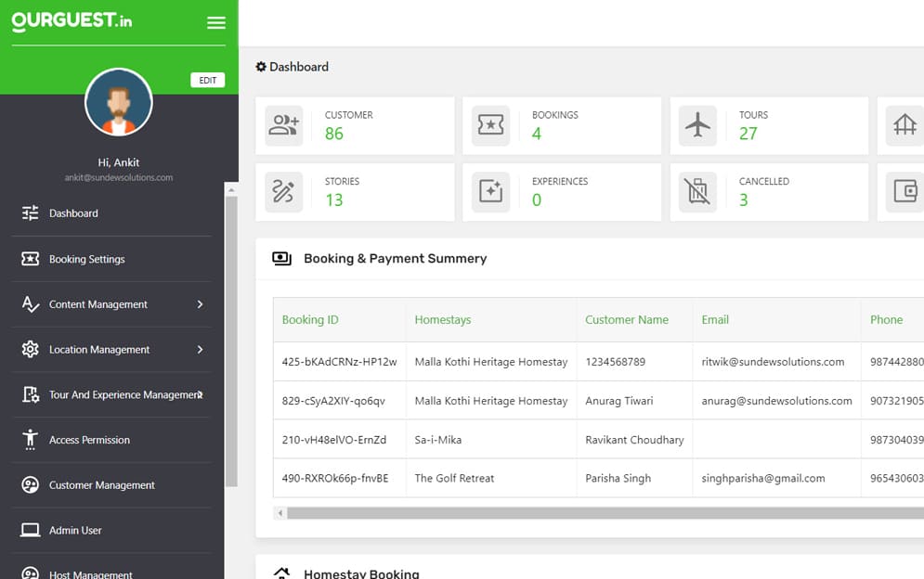924x579 pixels.
Task: Click the sidebar vertical scrollbar
Action: pyautogui.click(x=231, y=341)
